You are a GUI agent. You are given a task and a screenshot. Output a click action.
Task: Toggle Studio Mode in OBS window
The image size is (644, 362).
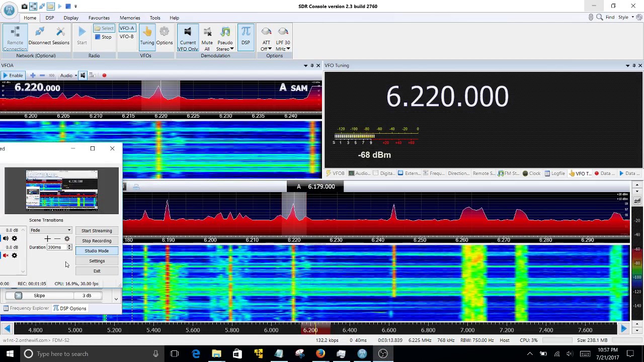(97, 251)
